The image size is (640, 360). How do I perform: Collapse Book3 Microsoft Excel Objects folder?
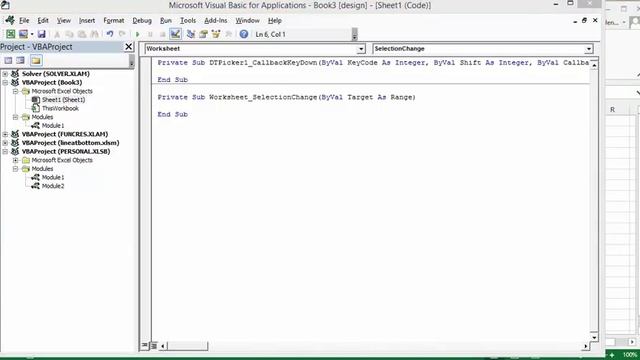tap(16, 91)
